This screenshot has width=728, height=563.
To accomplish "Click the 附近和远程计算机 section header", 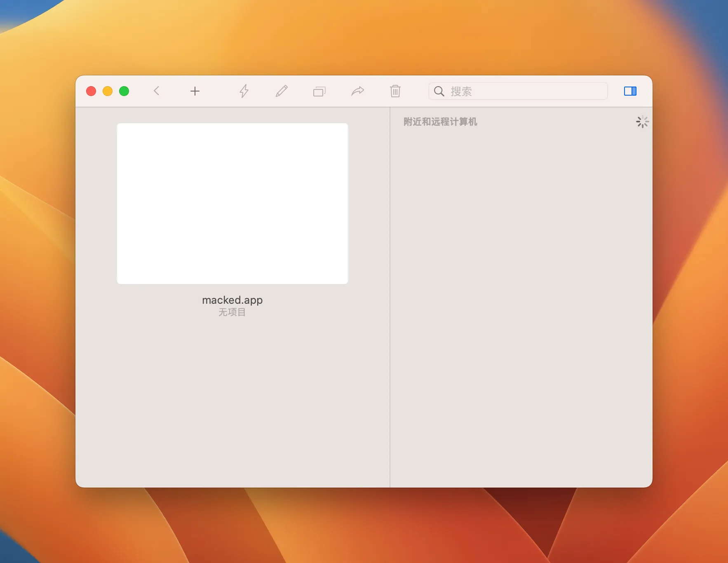I will (x=440, y=122).
